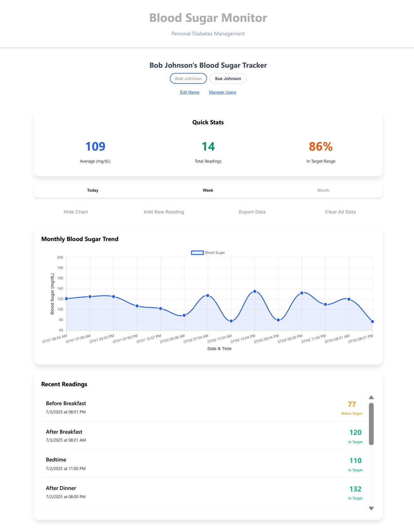The height and width of the screenshot is (532, 414).
Task: Hide the chart with Hide Chart
Action: point(76,212)
